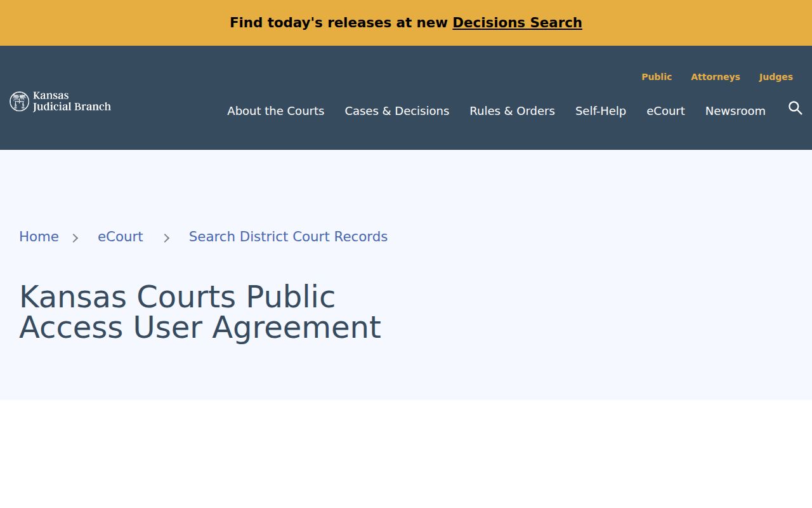Go to eCourt breadcrumb link
The width and height of the screenshot is (812, 508).
pyautogui.click(x=121, y=237)
